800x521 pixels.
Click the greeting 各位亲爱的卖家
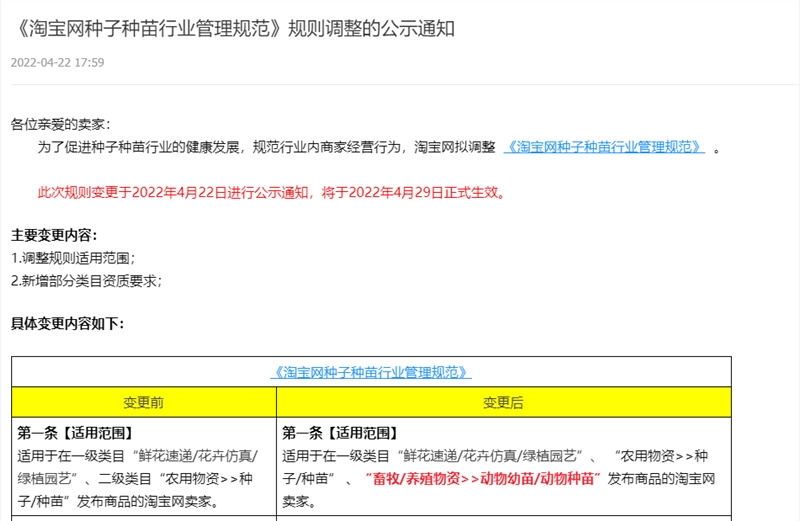61,124
